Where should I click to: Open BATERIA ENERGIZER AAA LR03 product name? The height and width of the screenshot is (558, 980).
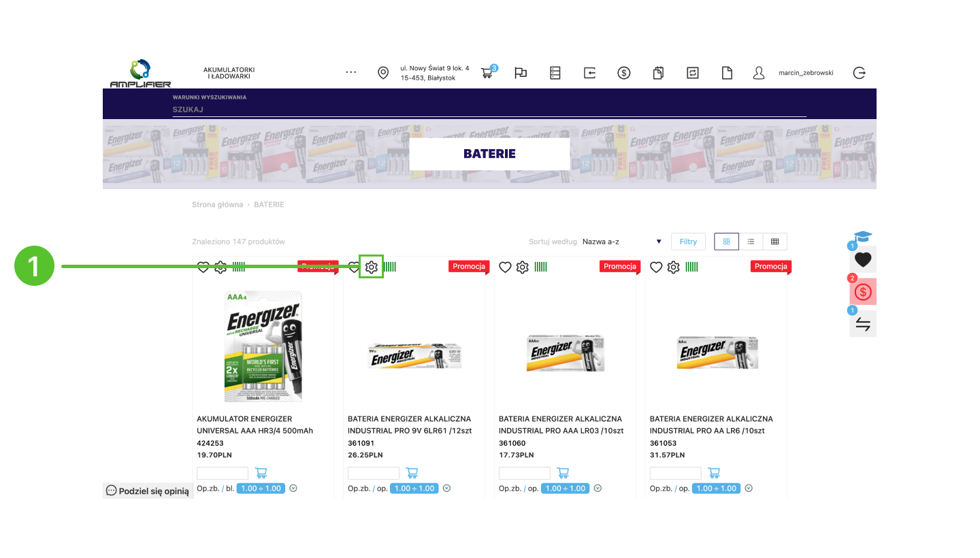point(561,425)
